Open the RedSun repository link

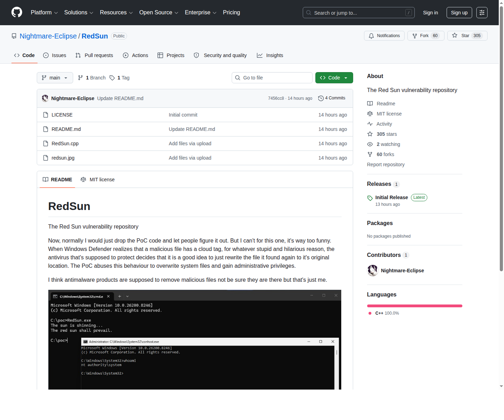[95, 36]
